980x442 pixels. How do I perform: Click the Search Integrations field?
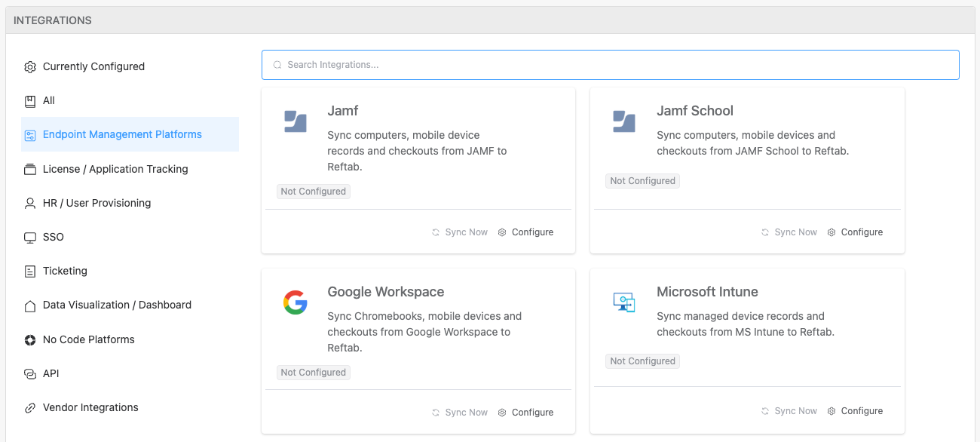(611, 65)
